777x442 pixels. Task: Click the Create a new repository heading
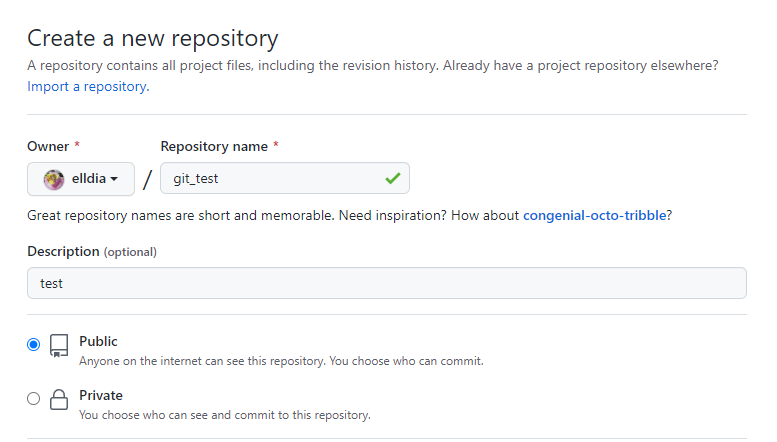click(152, 38)
